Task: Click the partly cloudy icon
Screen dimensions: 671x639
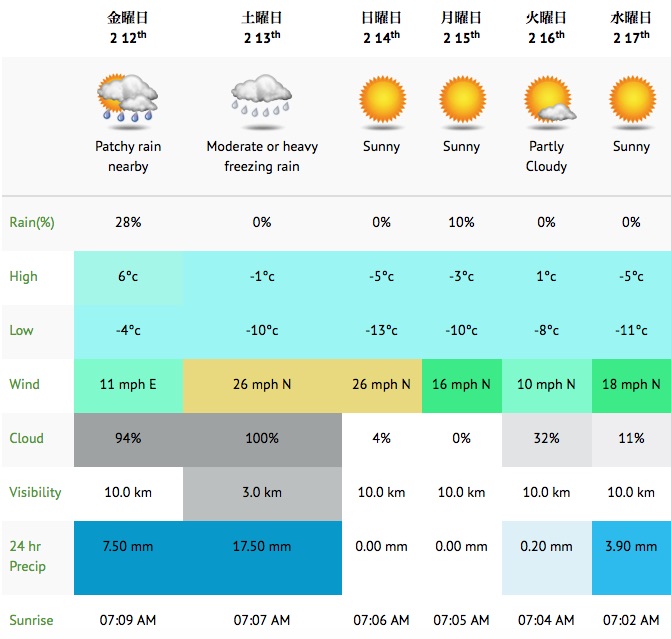Action: [546, 98]
